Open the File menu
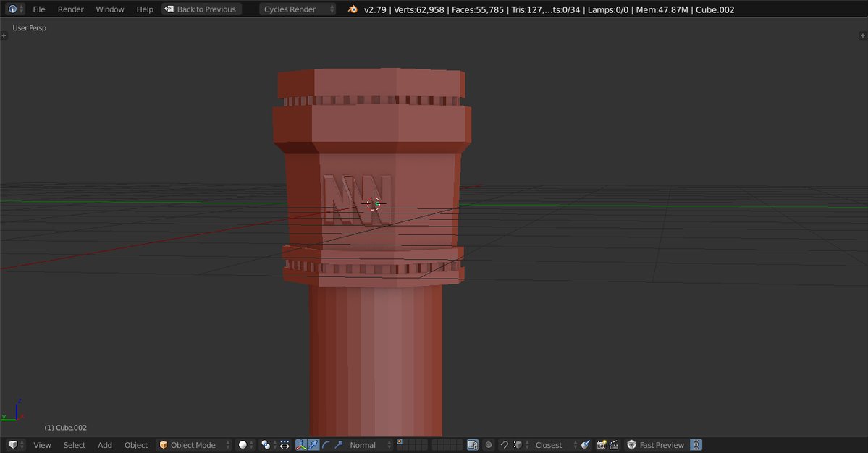 (39, 9)
